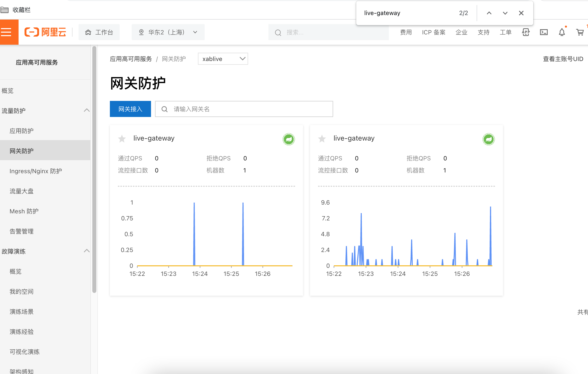
Task: Select 应用防护 in sidebar
Action: click(22, 131)
